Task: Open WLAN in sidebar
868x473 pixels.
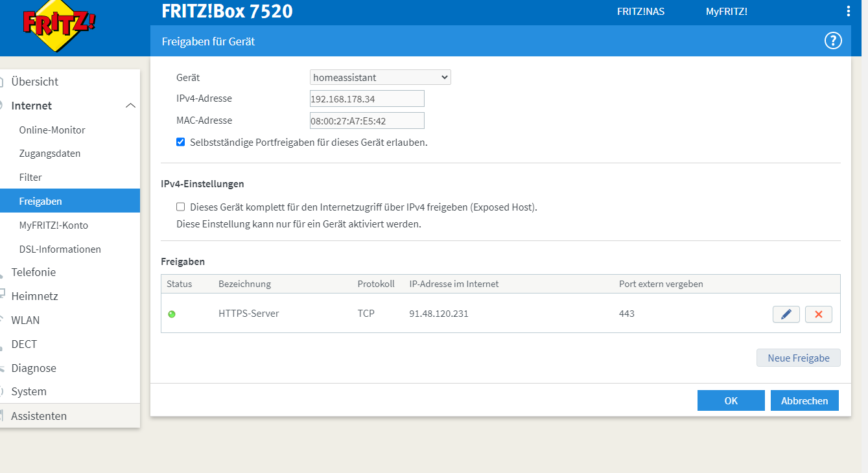Action: (25, 320)
